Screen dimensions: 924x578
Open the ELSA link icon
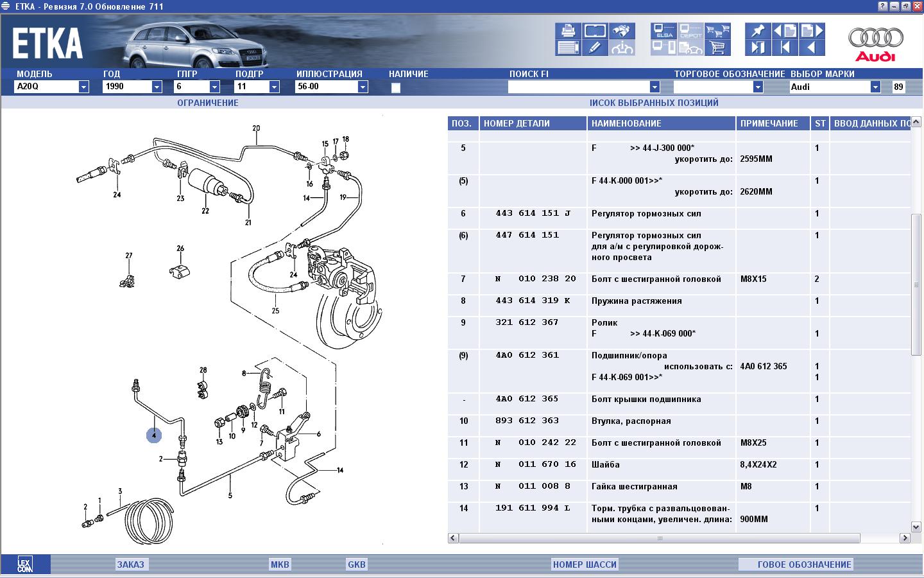[663, 31]
